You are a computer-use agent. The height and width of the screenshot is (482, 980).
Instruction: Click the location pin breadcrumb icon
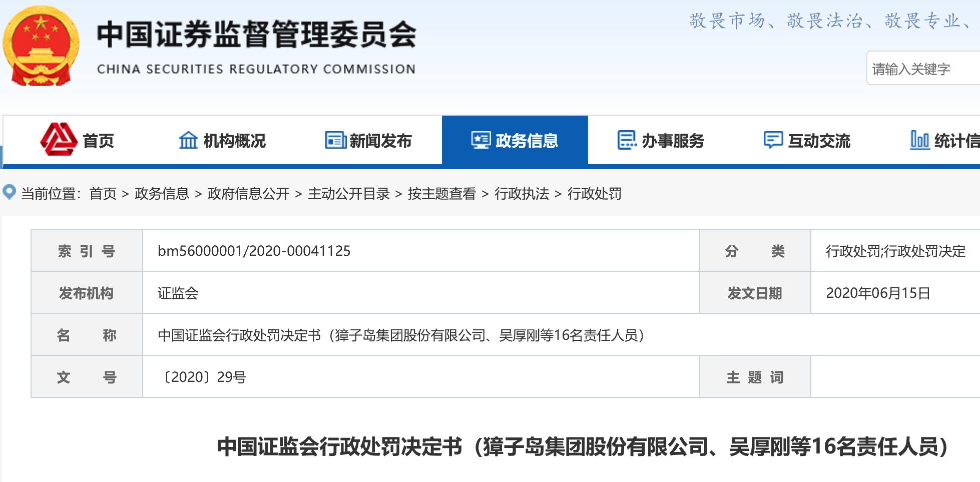pyautogui.click(x=10, y=192)
